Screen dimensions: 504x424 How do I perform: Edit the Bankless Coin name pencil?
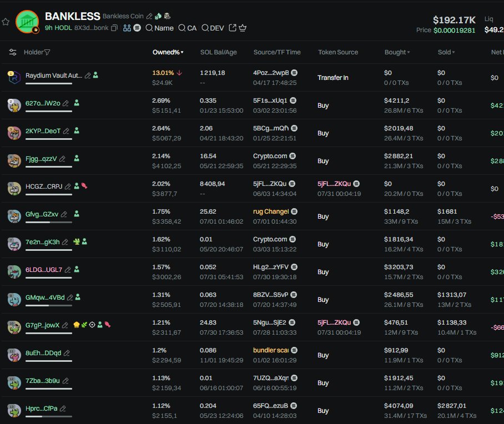149,16
